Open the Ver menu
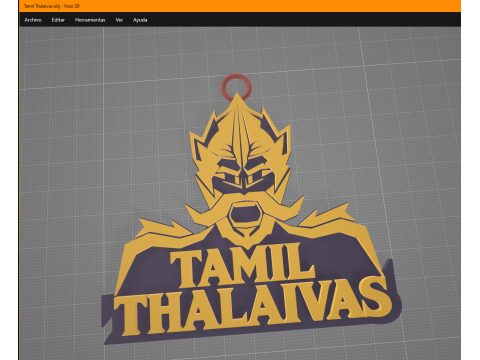480x360 pixels. [119, 20]
